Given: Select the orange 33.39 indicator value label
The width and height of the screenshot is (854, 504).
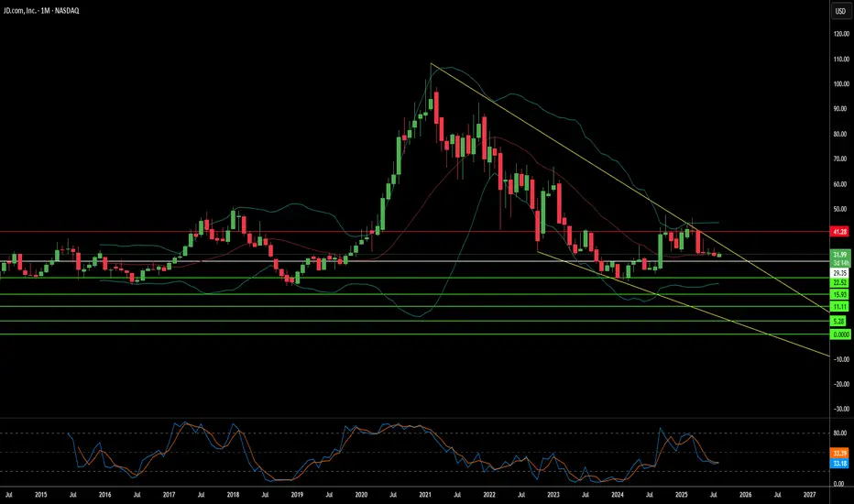Looking at the screenshot, I should coord(840,454).
